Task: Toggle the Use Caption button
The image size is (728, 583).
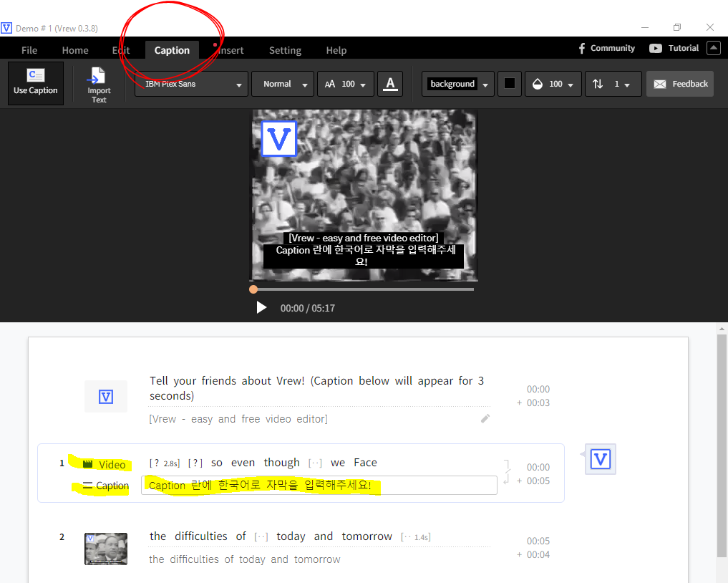Action: tap(36, 84)
